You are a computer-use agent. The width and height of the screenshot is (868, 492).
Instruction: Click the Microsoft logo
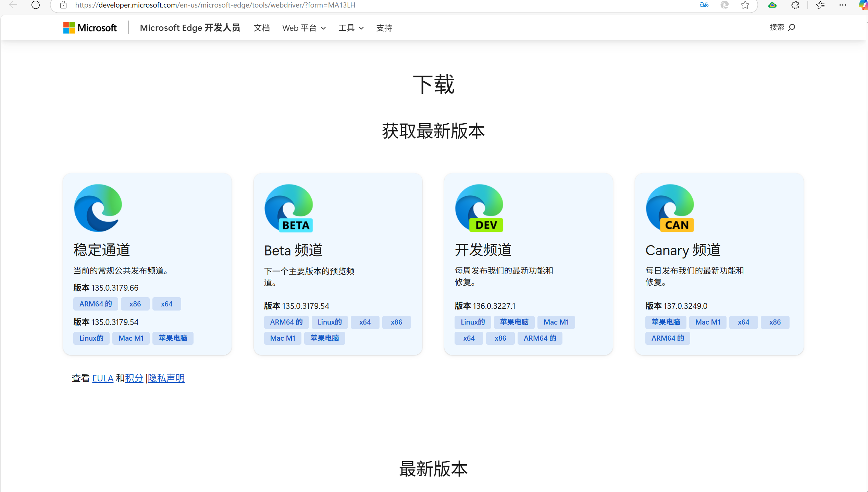click(x=90, y=28)
